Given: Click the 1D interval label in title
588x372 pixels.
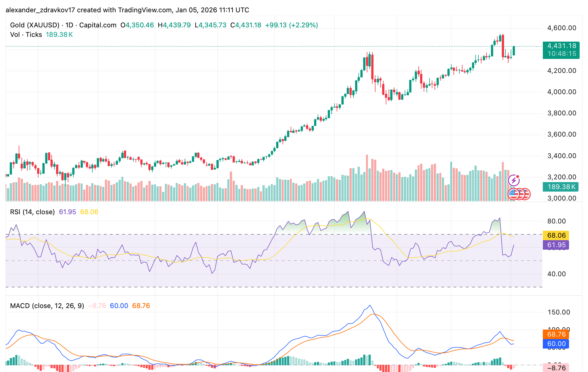Looking at the screenshot, I should 69,25.
